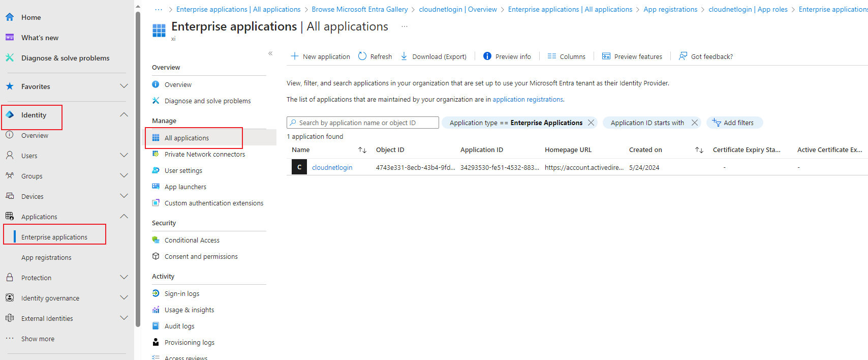868x360 pixels.
Task: Click cloudnetlogin | App roles breadcrumb
Action: pos(748,9)
